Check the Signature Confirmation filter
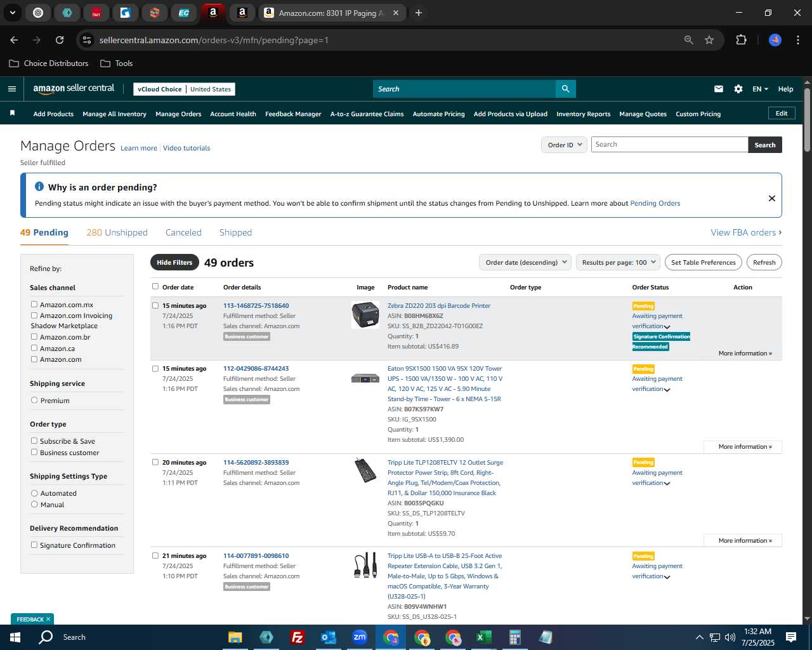Image resolution: width=812 pixels, height=650 pixels. [x=34, y=545]
